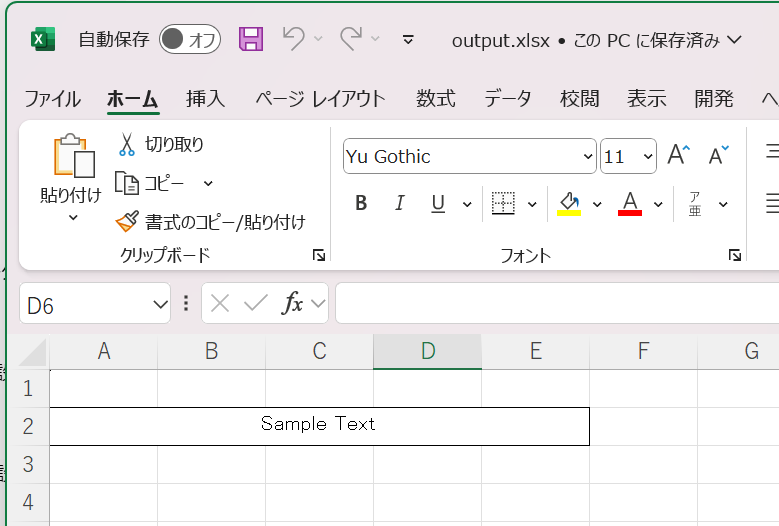Select column A header
Screen dimensions: 779x526
[x=104, y=351]
